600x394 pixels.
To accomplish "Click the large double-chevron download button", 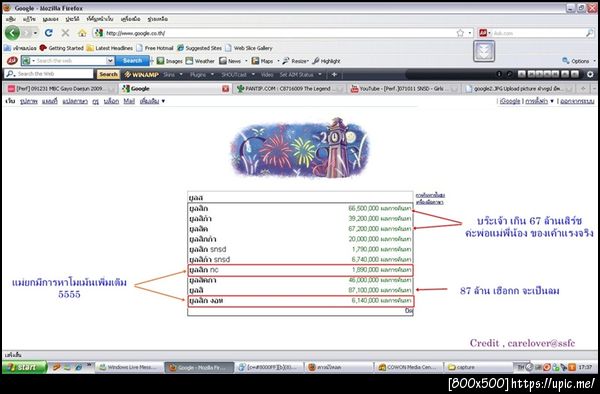I will tap(484, 51).
